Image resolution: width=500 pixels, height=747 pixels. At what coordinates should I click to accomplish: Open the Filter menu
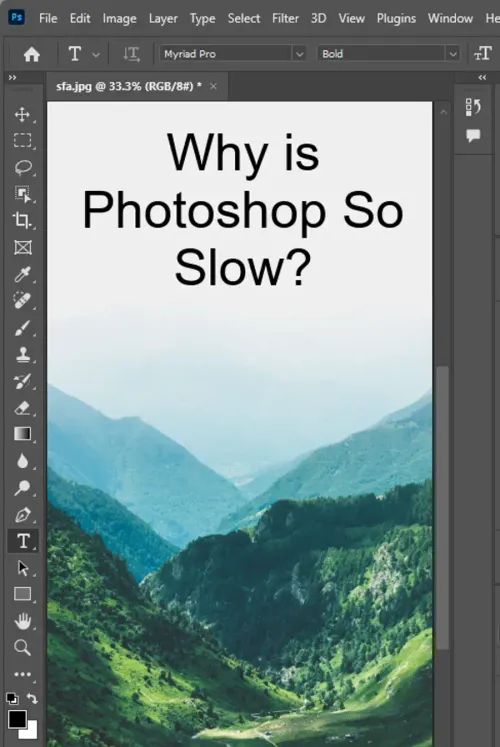coord(285,19)
